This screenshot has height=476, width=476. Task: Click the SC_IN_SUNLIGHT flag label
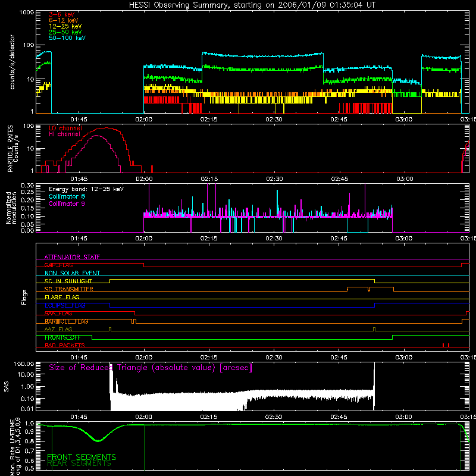(x=68, y=281)
